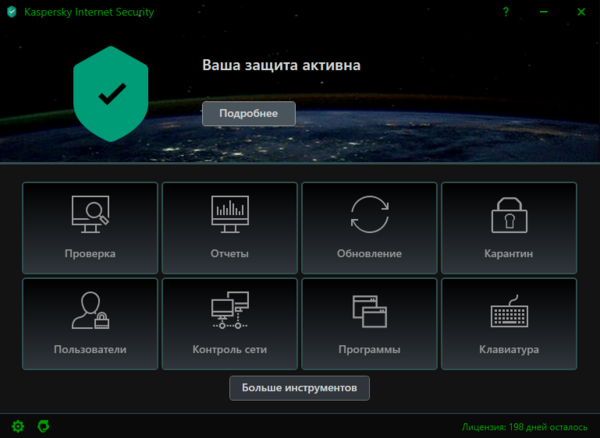Screen dimensions: 600x438
Task: Click the green protection shield icon
Action: click(x=111, y=94)
